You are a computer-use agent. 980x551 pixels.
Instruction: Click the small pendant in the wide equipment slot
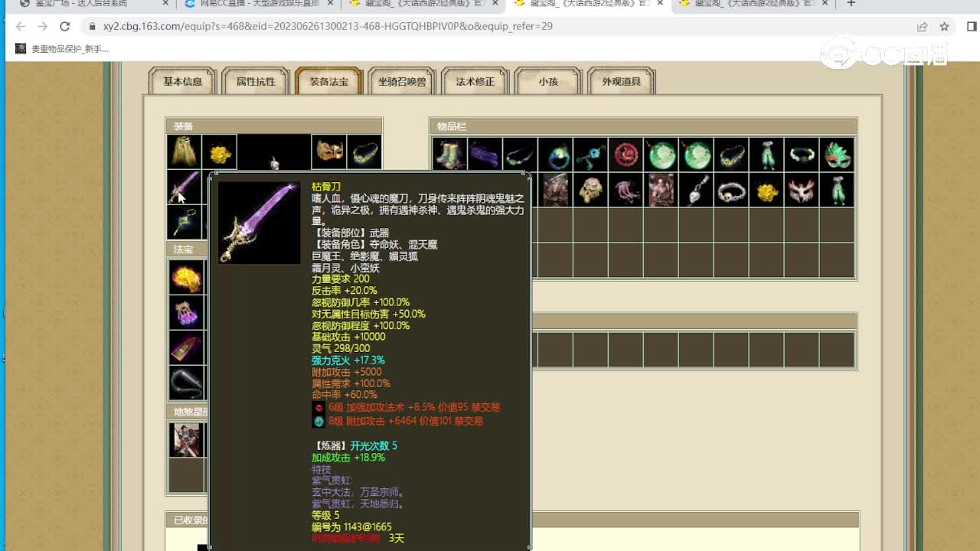[x=274, y=163]
